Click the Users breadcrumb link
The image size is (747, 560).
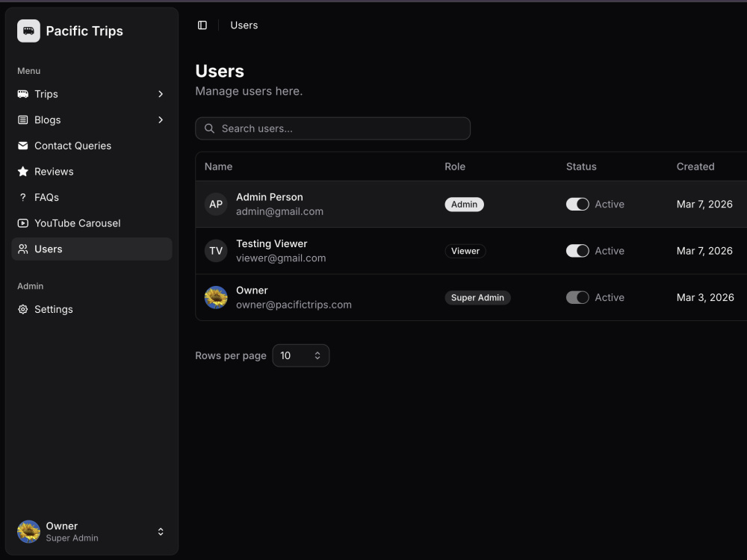244,25
